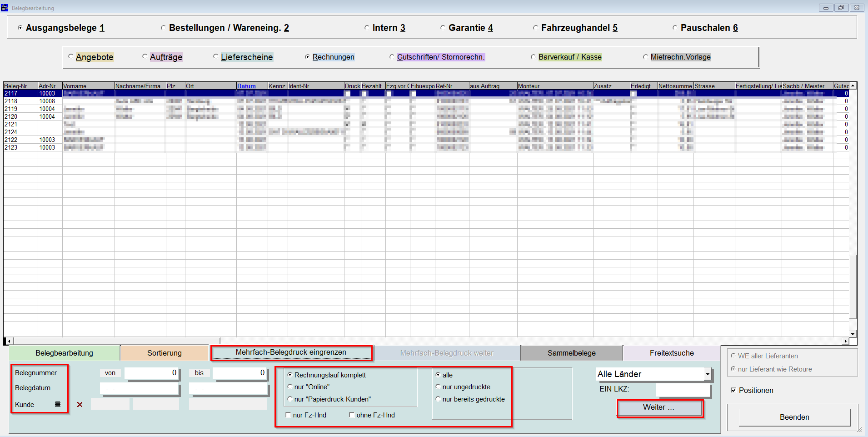Click the Nettosumme column header
The width and height of the screenshot is (868, 437).
pos(675,86)
